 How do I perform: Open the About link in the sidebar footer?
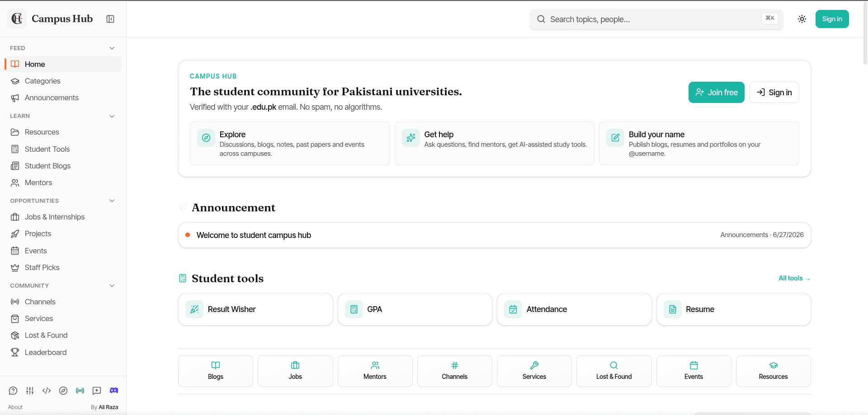pyautogui.click(x=15, y=407)
